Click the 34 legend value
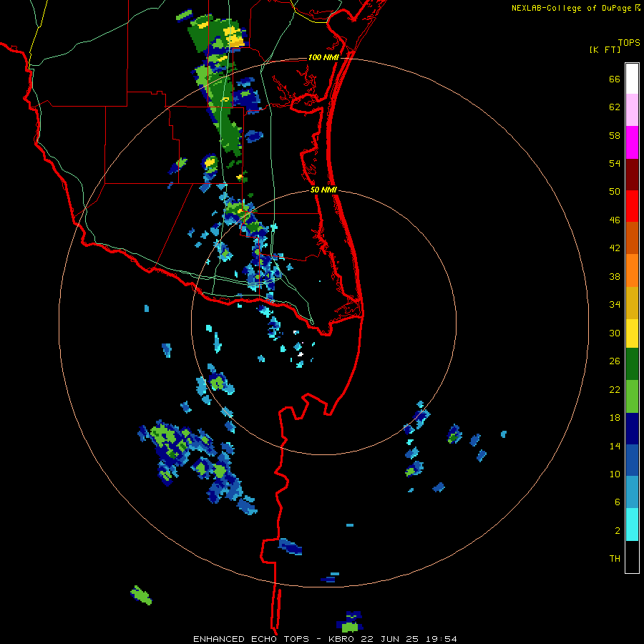The width and height of the screenshot is (644, 644). (615, 305)
